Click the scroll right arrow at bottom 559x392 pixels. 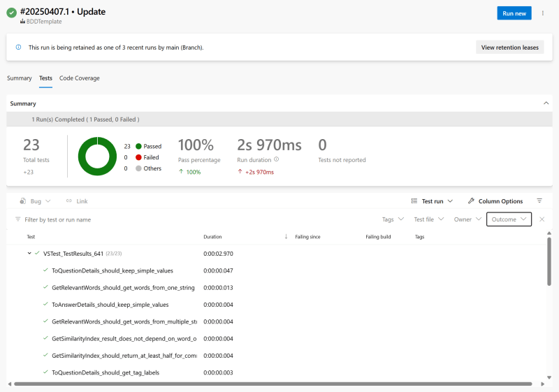[x=543, y=384]
